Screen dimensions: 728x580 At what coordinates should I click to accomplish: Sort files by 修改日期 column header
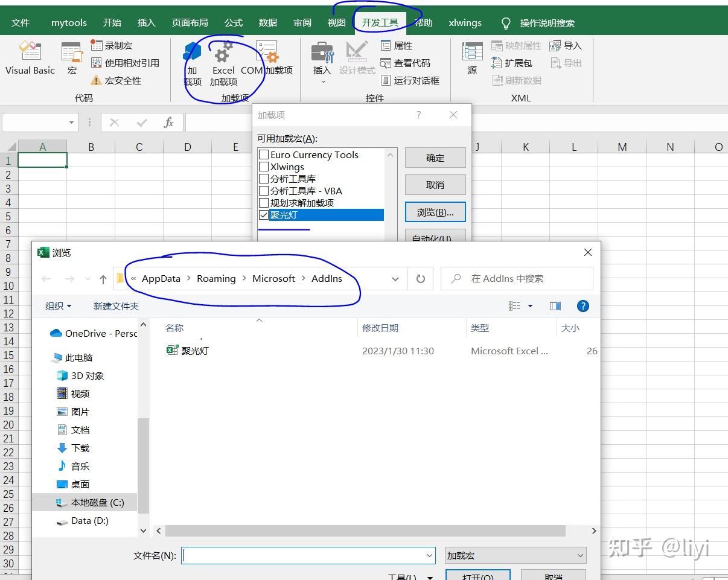[380, 328]
